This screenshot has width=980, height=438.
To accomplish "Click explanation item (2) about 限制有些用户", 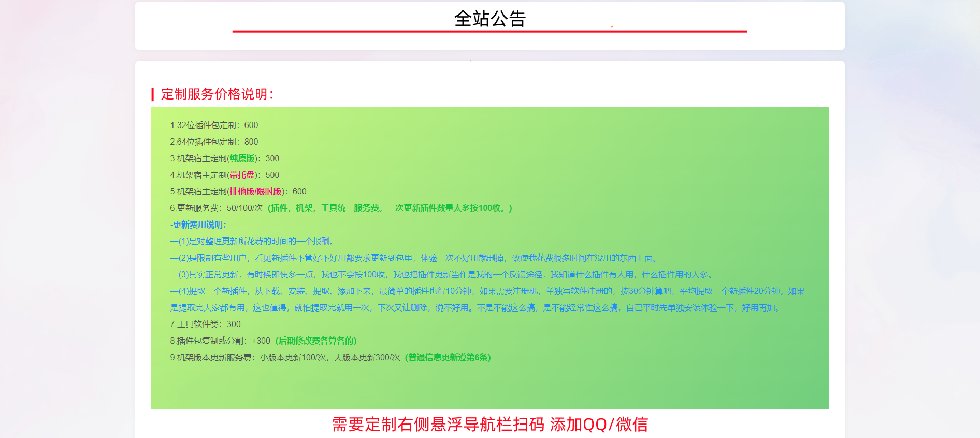I will coord(414,258).
